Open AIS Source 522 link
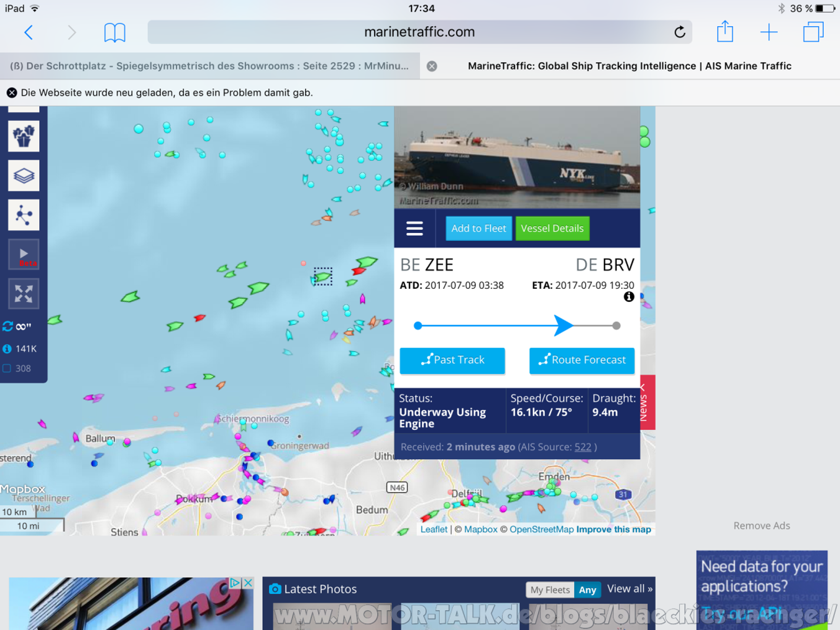 pyautogui.click(x=583, y=447)
